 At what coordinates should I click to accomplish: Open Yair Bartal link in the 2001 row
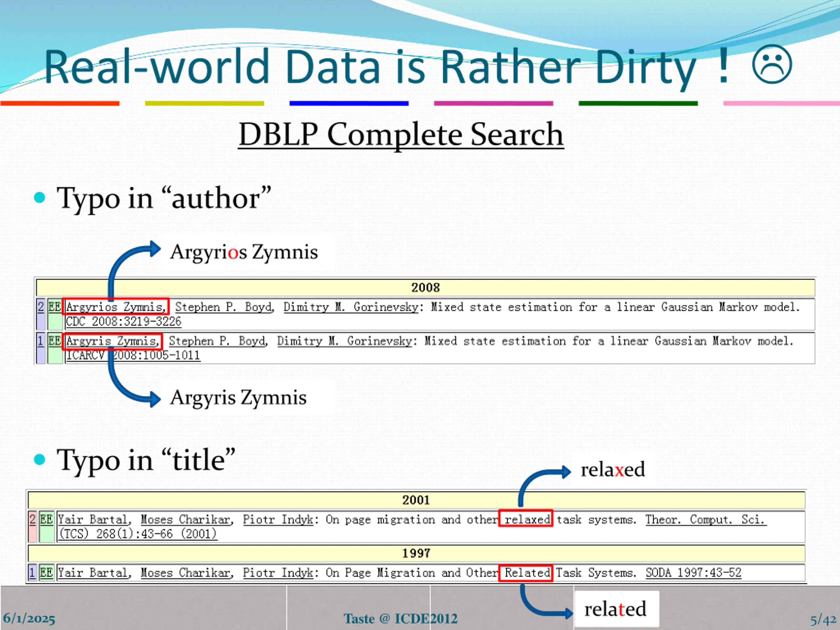click(x=93, y=519)
